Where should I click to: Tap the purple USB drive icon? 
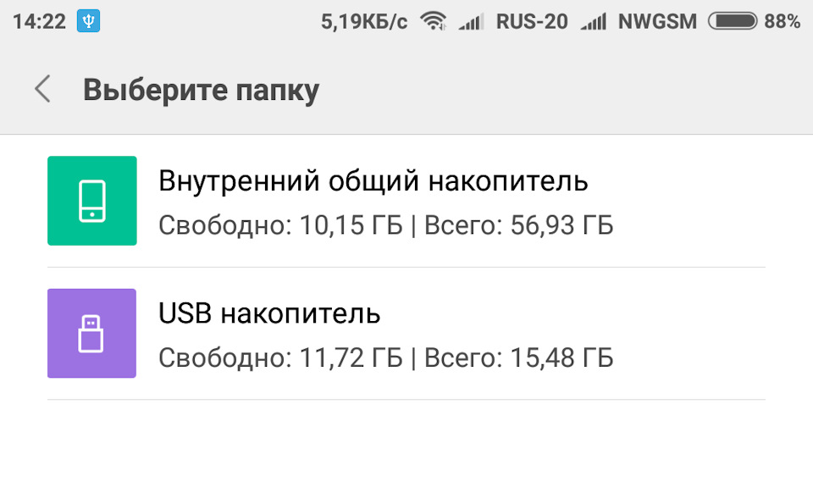91,333
